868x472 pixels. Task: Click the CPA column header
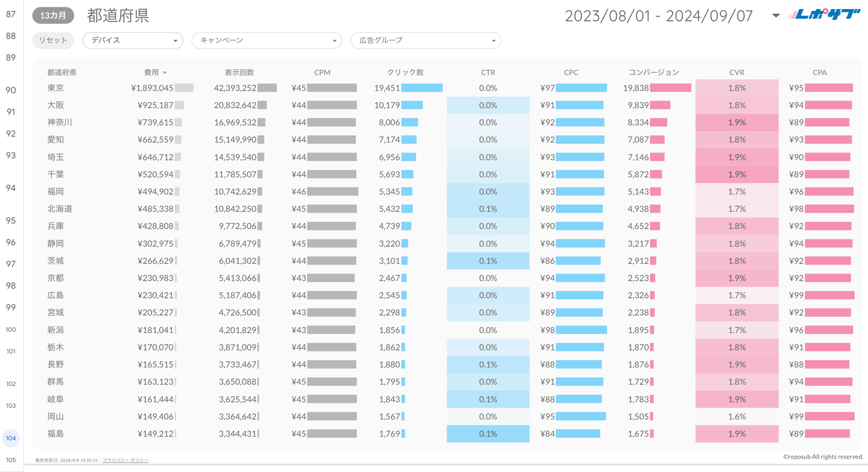[x=819, y=72]
